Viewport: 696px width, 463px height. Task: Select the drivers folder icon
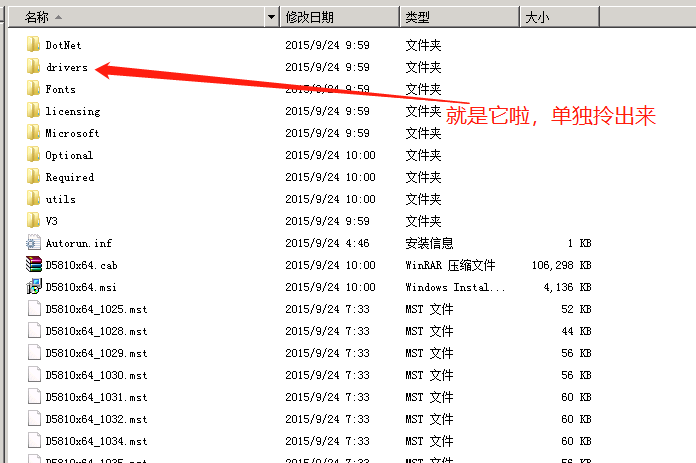33,67
